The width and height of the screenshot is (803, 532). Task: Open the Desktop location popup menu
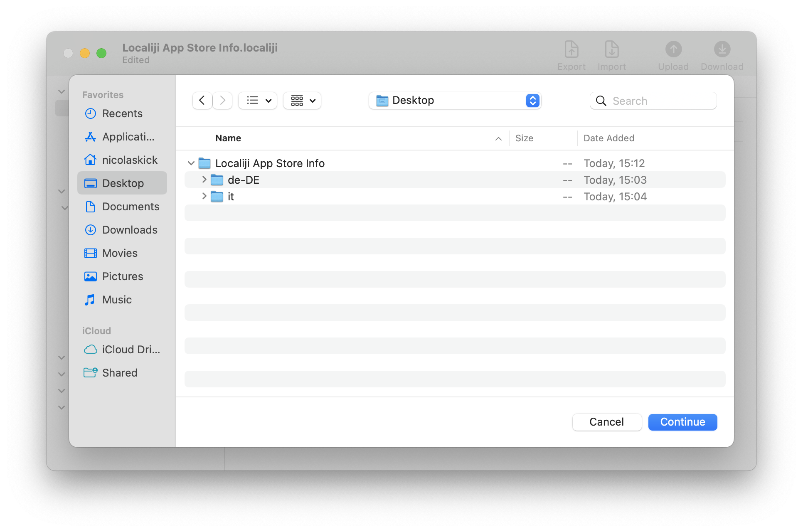(x=455, y=101)
